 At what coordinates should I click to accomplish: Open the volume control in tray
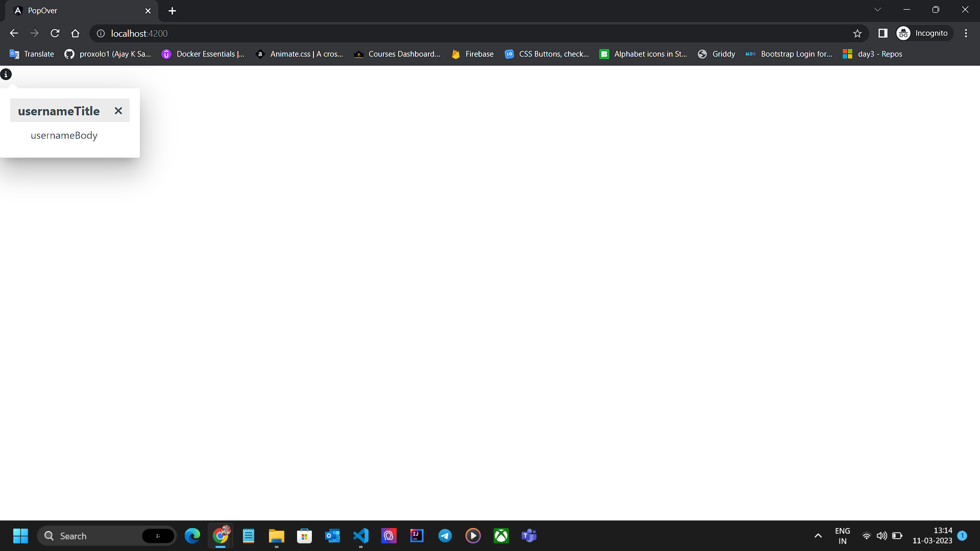pos(881,536)
